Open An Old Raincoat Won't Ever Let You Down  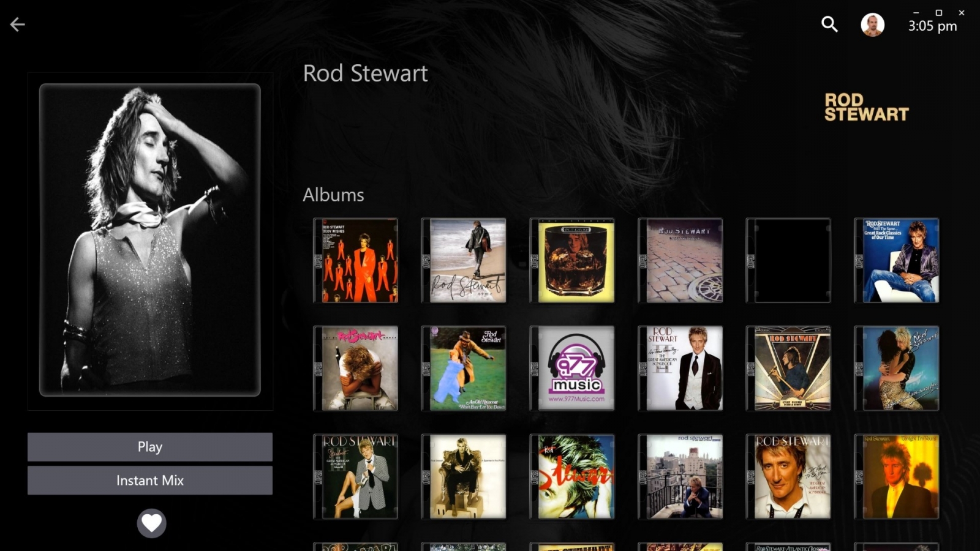pyautogui.click(x=464, y=368)
